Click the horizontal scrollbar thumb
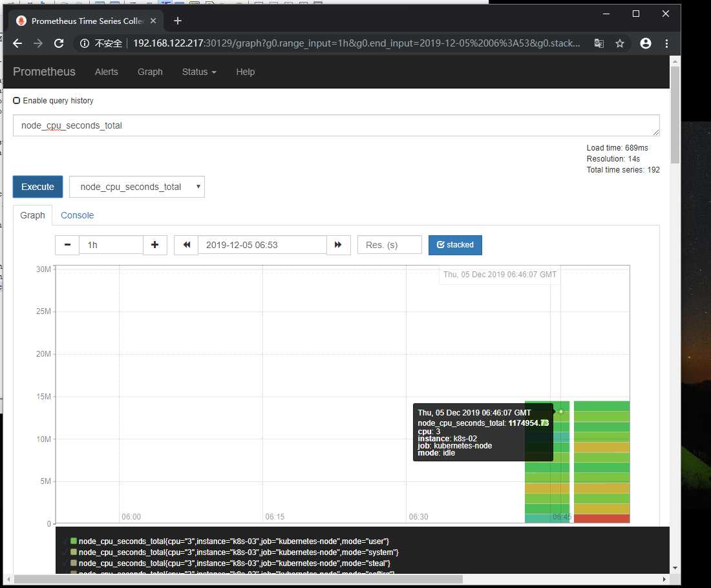The image size is (711, 588). coord(239,580)
